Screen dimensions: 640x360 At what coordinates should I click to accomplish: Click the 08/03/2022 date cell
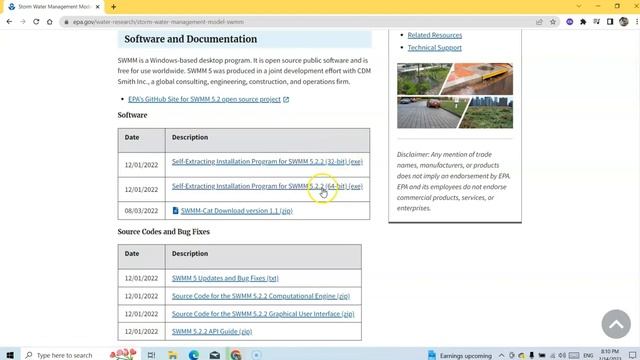[141, 211]
